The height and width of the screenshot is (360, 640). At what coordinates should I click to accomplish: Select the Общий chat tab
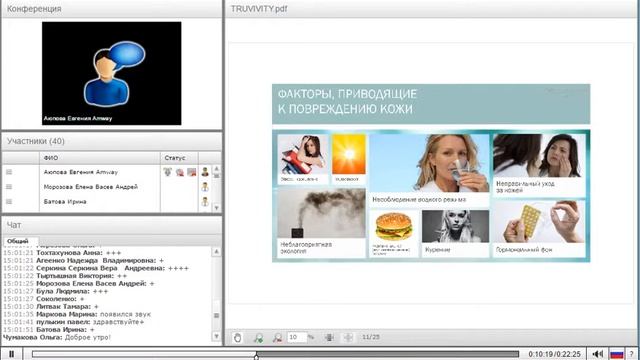tap(18, 241)
